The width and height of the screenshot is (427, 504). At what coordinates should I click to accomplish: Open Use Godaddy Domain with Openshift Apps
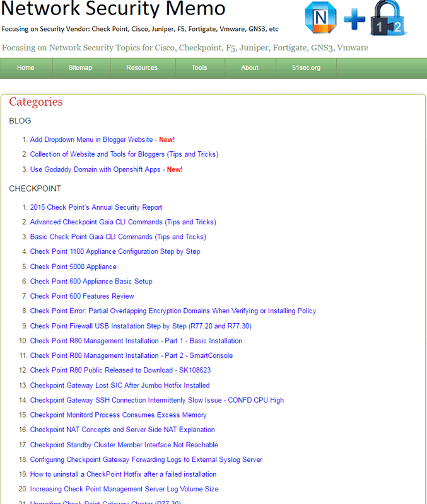tap(95, 169)
